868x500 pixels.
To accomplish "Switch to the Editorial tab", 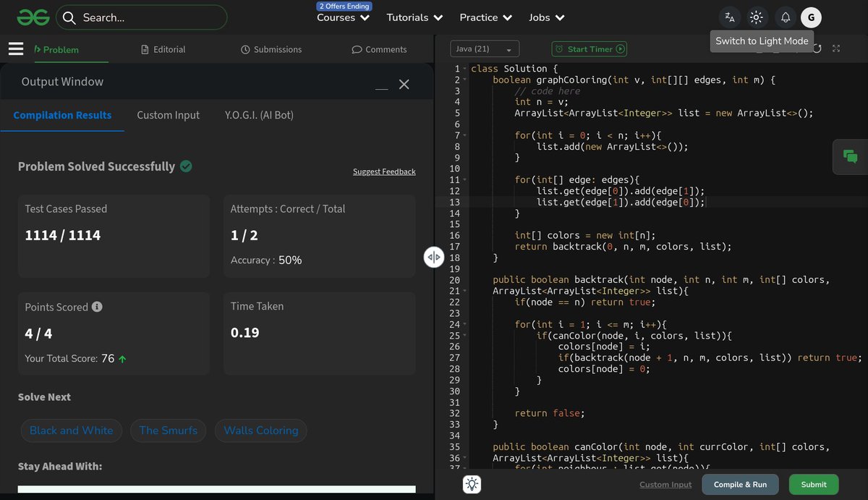I will pos(163,49).
